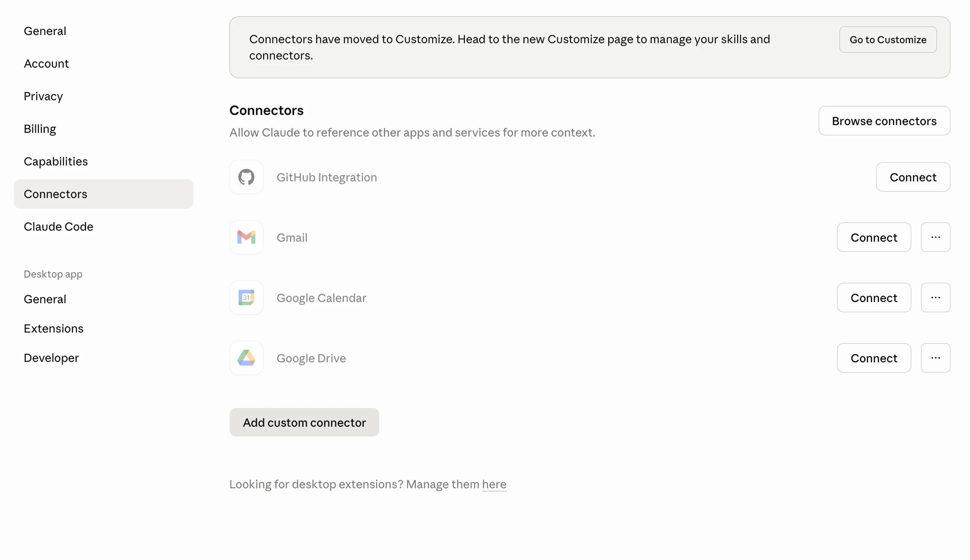Click the Google Drive icon
Viewport: 970px width, 560px height.
246,358
